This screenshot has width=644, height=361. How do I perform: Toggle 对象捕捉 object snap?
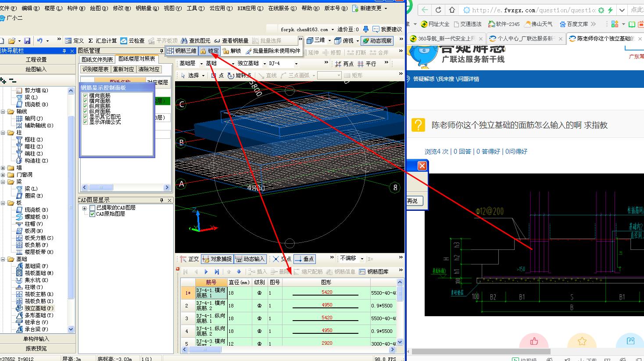217,259
